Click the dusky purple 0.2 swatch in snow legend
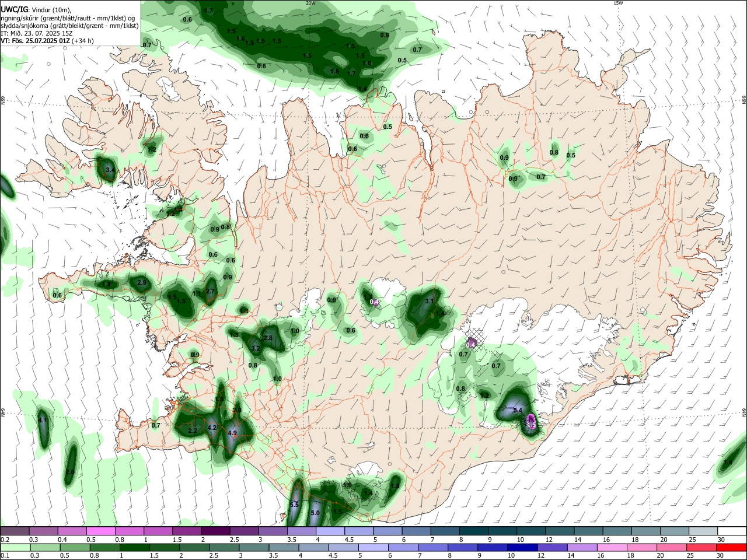747x560 pixels. 15,531
